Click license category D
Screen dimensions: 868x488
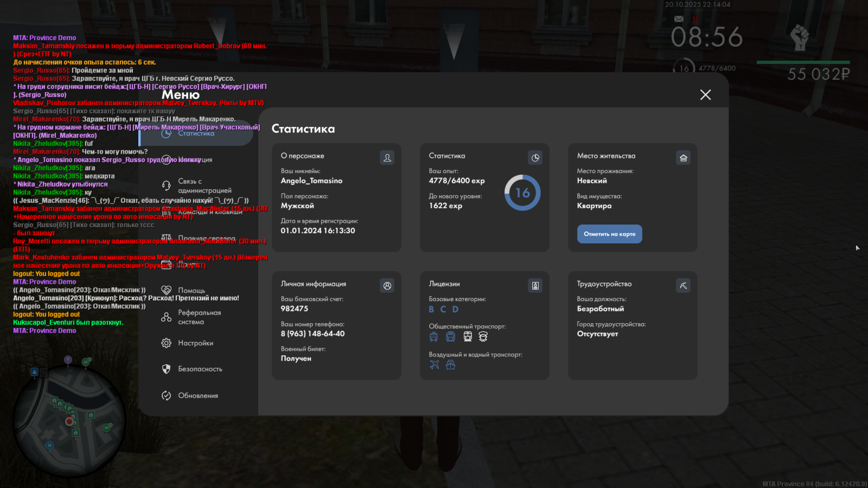click(455, 309)
